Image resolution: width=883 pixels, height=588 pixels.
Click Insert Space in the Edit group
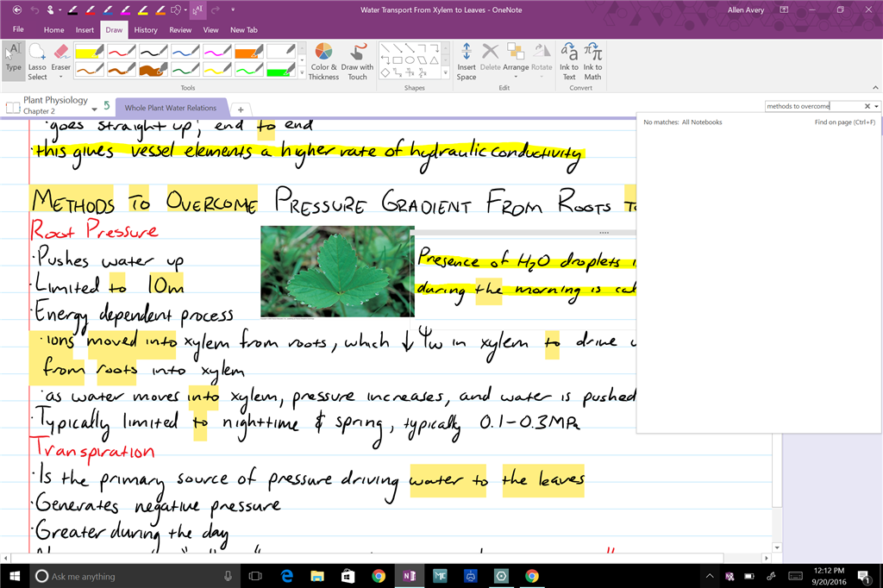[467, 61]
